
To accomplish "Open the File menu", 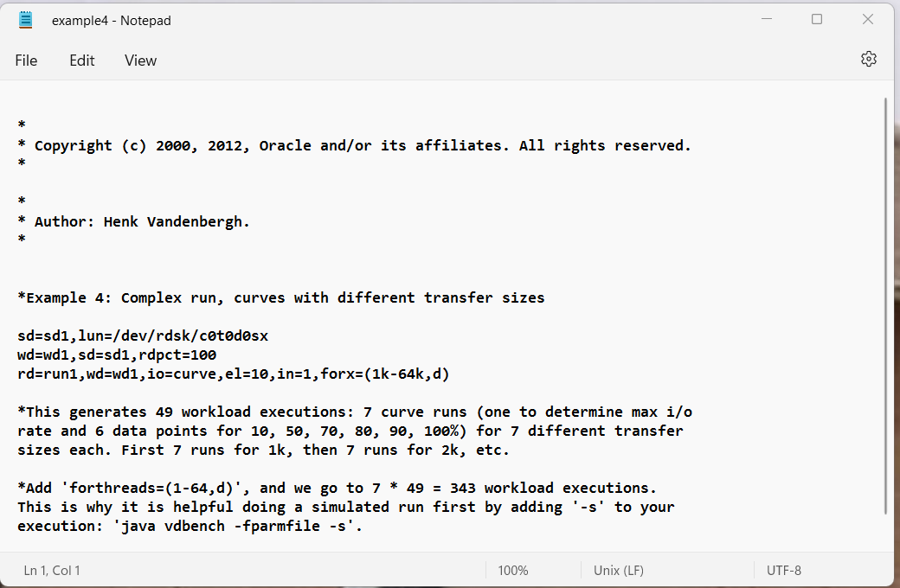I will pyautogui.click(x=26, y=61).
